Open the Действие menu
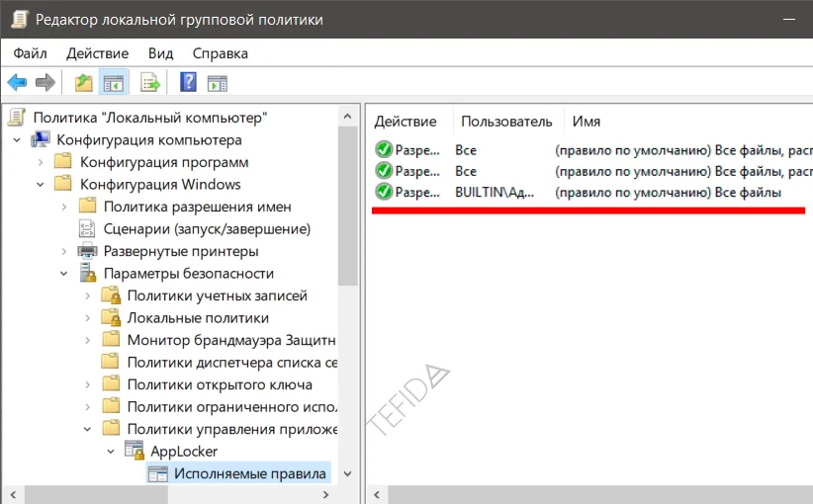Screen dimensions: 813x504 (98, 53)
